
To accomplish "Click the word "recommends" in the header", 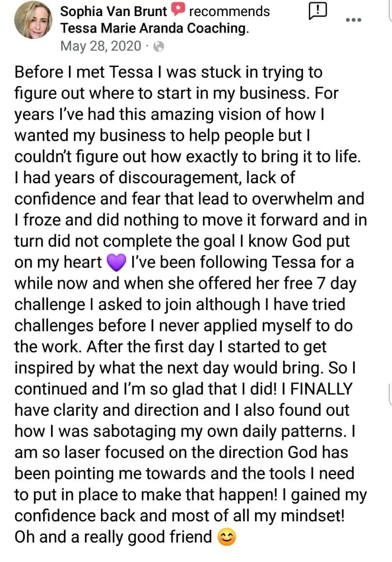I will (x=229, y=12).
